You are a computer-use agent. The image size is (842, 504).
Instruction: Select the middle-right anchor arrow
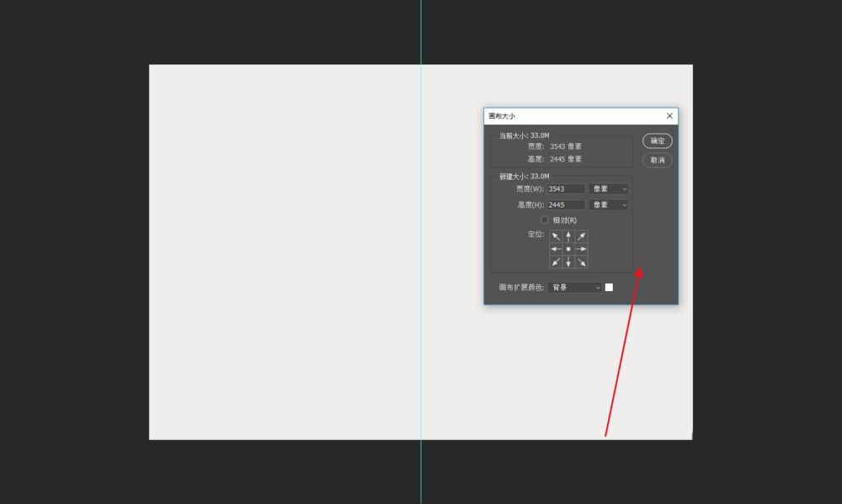(x=582, y=249)
